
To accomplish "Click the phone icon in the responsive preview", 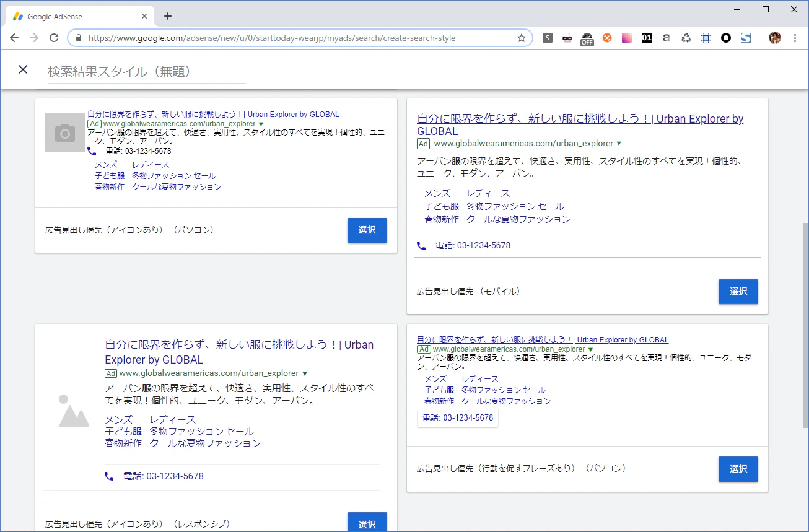I will [109, 476].
